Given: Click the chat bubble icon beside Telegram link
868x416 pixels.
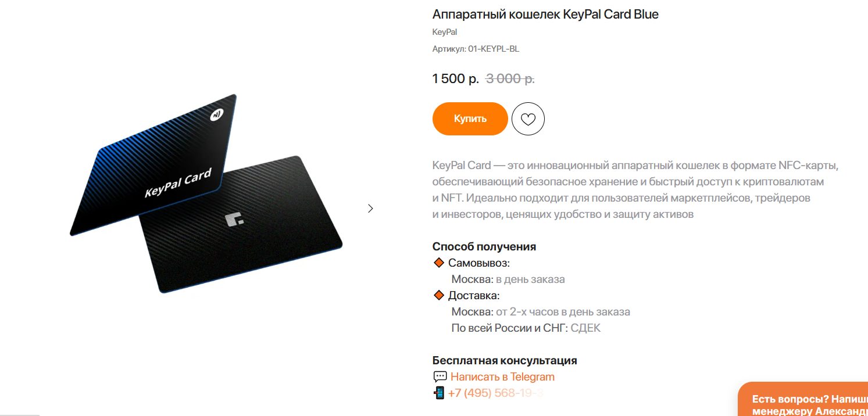Looking at the screenshot, I should point(440,376).
